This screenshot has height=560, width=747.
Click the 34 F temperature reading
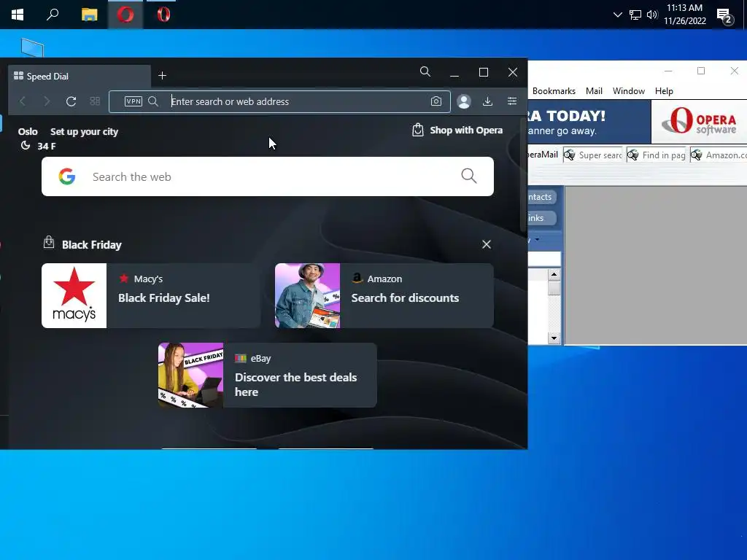pos(46,146)
